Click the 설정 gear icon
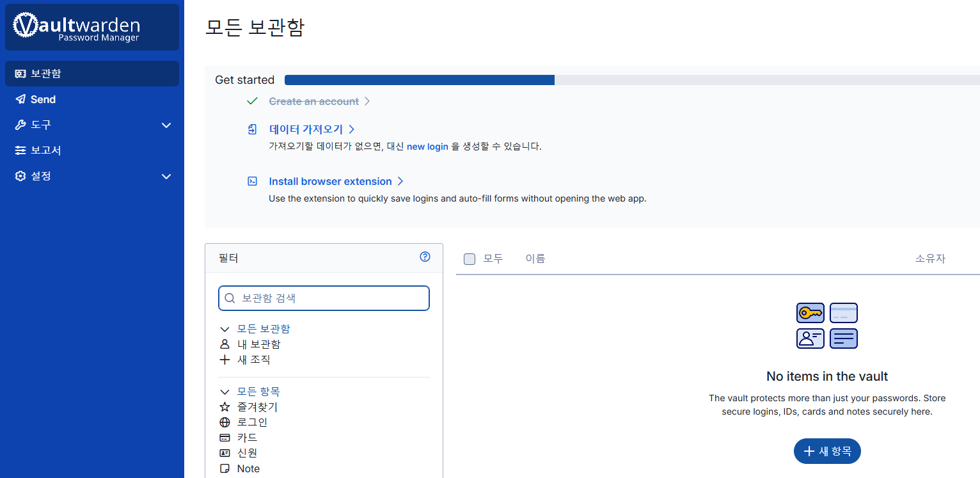 click(19, 176)
